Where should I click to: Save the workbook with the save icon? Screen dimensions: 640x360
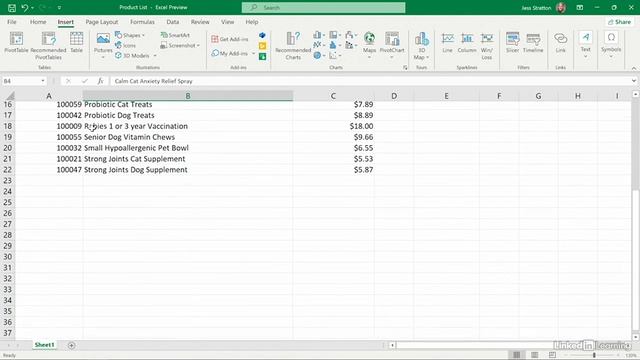click(12, 7)
